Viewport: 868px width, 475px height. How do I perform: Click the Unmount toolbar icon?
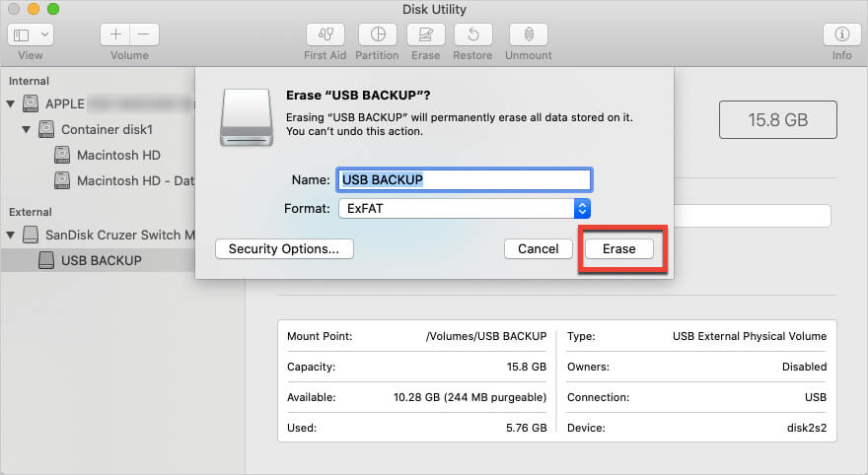[x=529, y=34]
